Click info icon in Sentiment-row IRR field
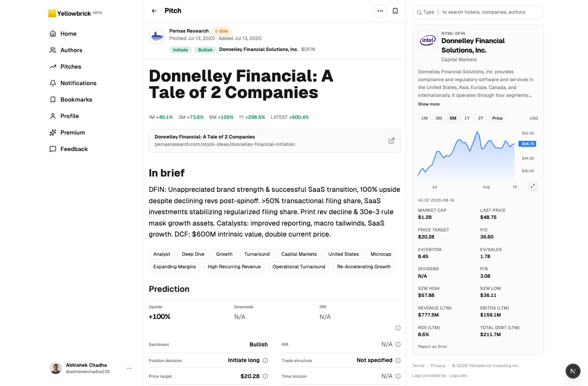Screen dimensions: 588x386 (398, 344)
